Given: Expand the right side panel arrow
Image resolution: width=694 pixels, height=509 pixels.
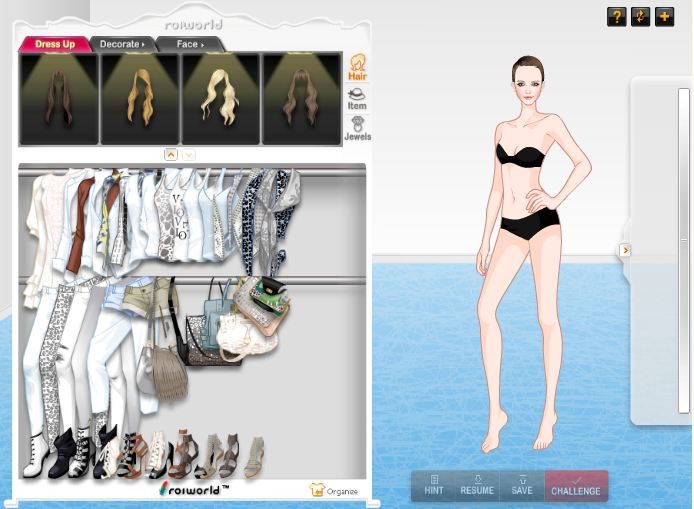Looking at the screenshot, I should 625,250.
